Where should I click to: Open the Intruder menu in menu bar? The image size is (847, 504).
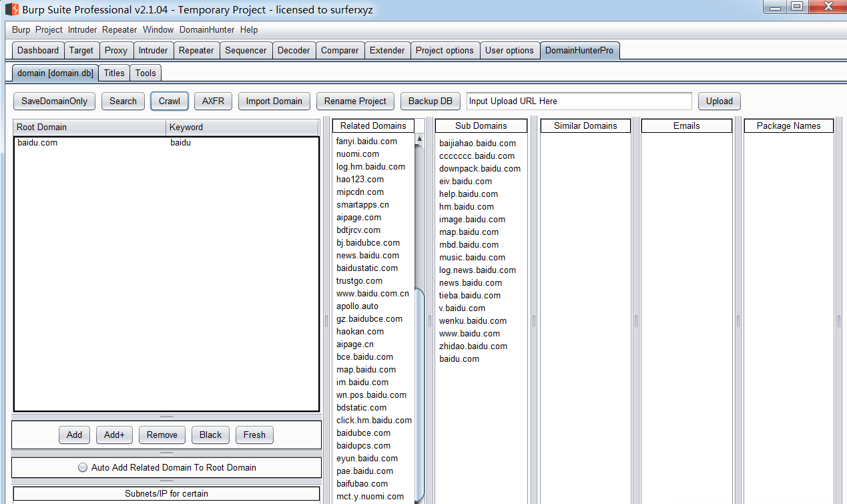82,30
